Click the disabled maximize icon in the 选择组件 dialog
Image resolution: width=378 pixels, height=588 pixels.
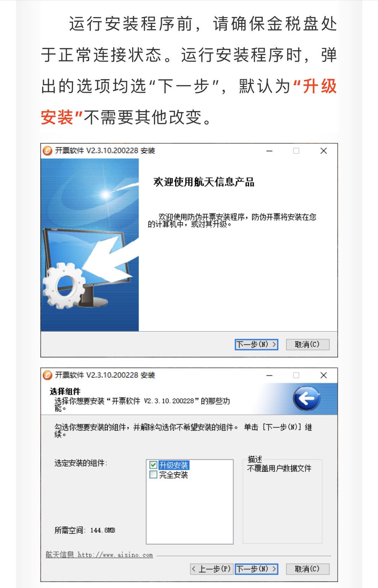click(296, 375)
